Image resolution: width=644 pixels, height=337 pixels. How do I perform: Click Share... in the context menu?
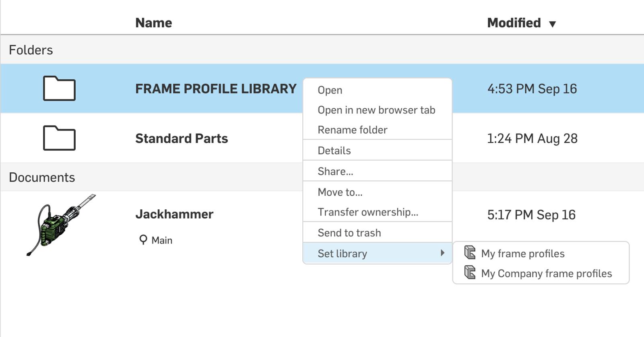pos(335,172)
